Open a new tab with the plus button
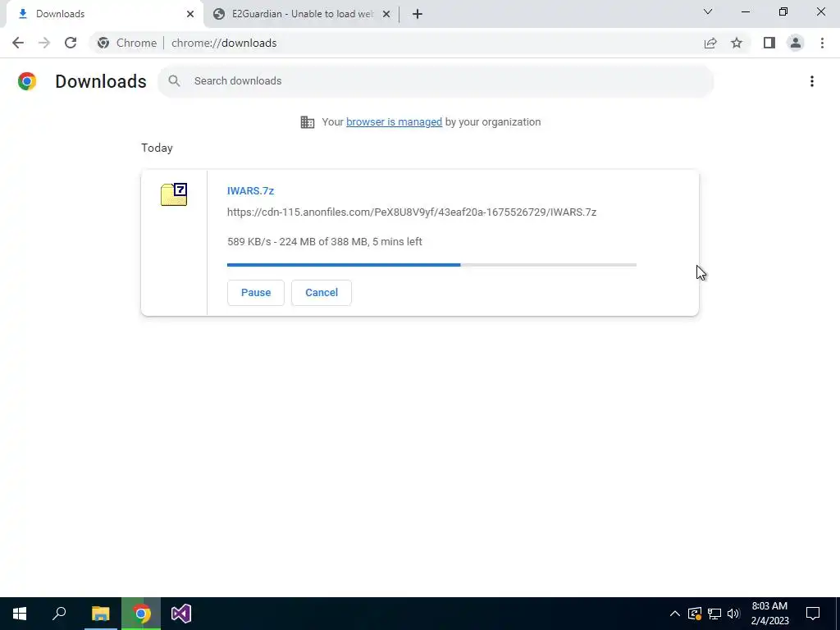Image resolution: width=840 pixels, height=630 pixels. (418, 14)
